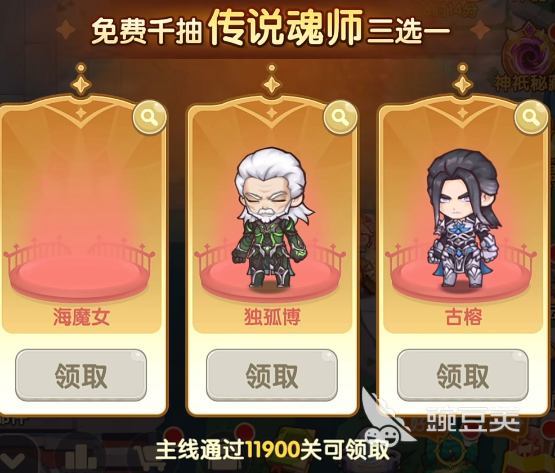Expand the down chevron at bottom left corner

tap(14, 459)
